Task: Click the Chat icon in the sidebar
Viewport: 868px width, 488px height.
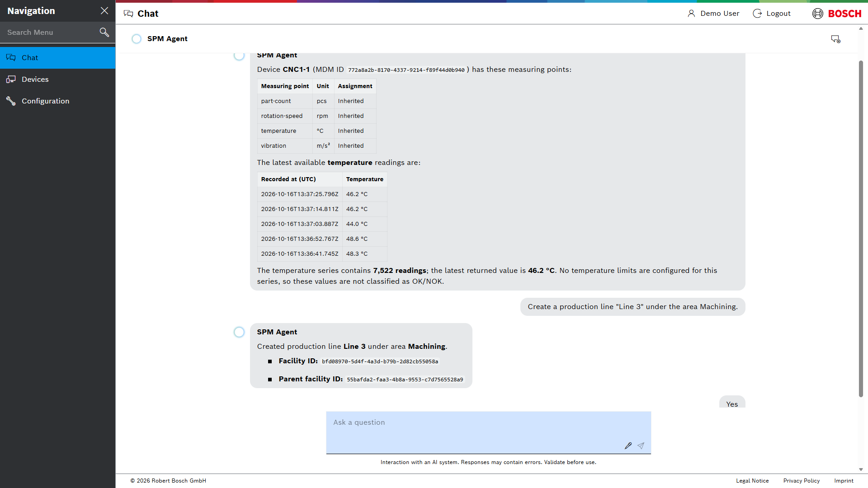Action: (11, 58)
